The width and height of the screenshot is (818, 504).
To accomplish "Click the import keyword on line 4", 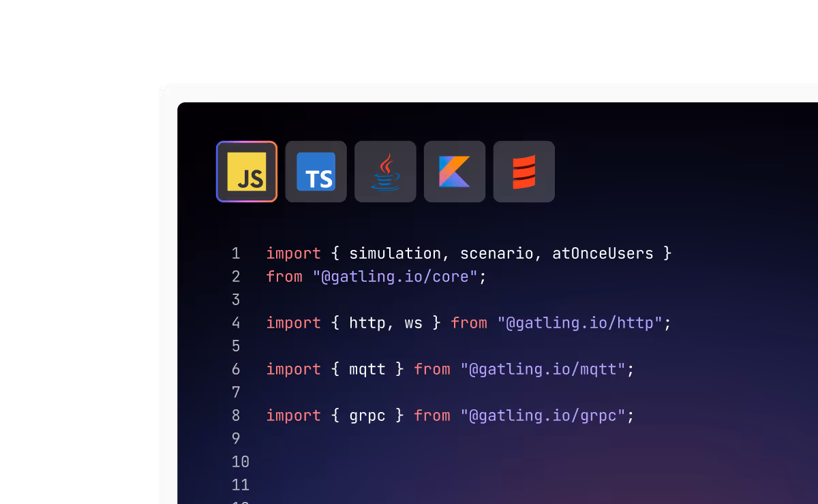I will pos(294,323).
